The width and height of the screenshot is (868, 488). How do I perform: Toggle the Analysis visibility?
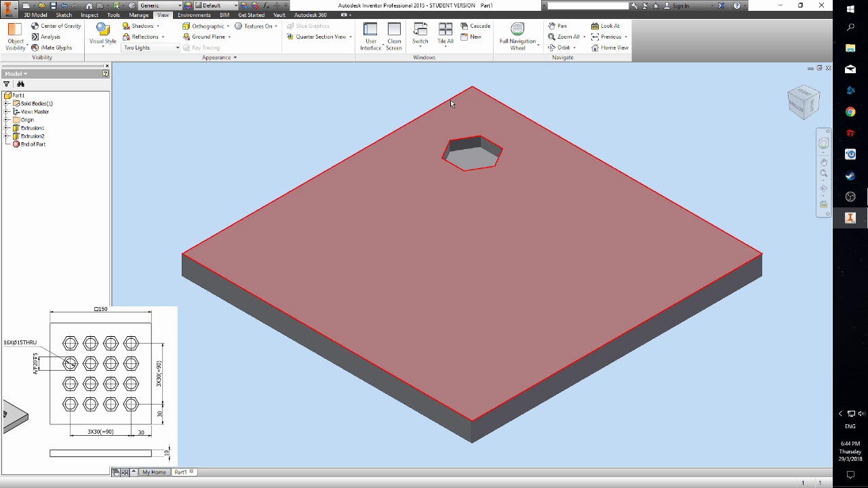point(46,37)
